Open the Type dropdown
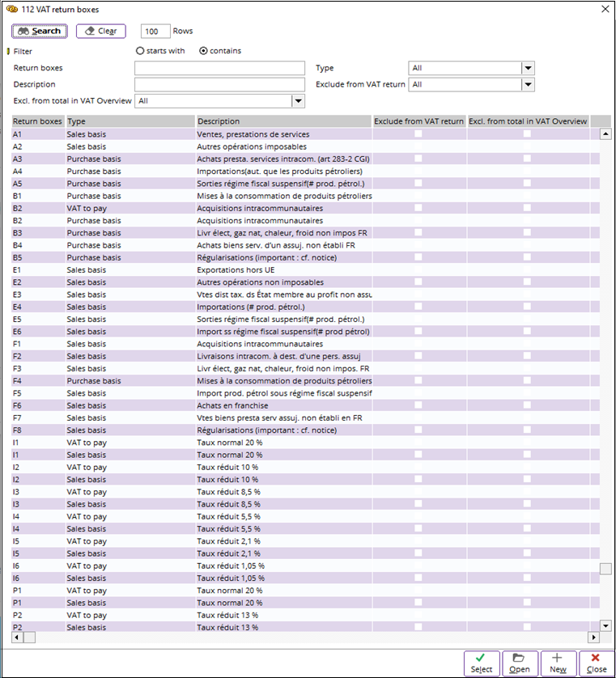Screen dimensions: 616x678 tap(528, 68)
